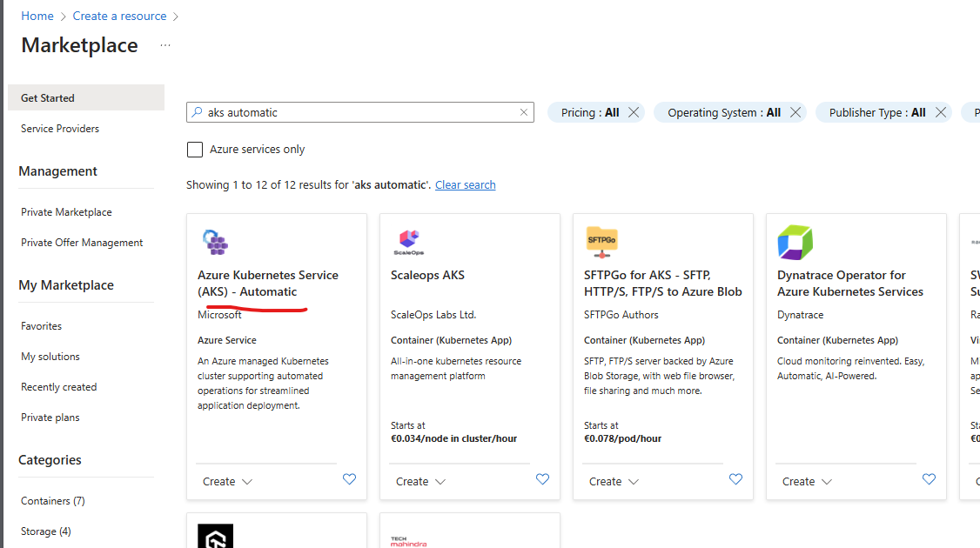Open Dynatrace Operator for Azure Kubernetes Services title

point(850,284)
